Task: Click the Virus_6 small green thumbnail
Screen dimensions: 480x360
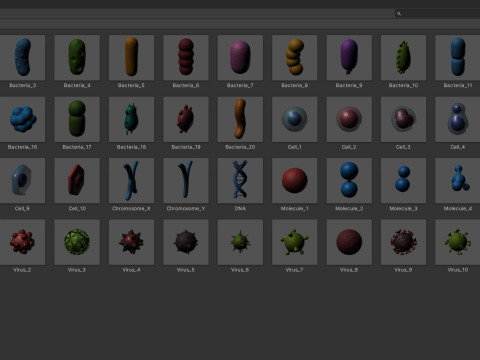Action: coord(240,242)
